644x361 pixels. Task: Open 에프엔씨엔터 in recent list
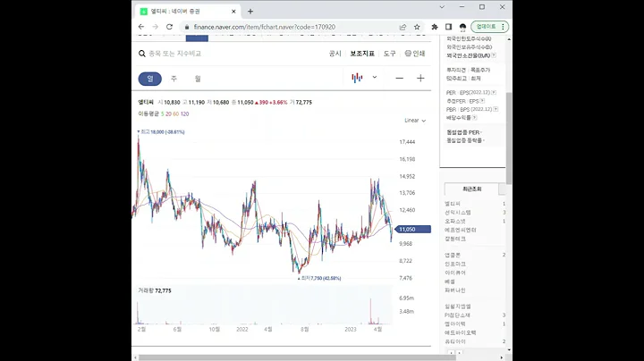461,230
